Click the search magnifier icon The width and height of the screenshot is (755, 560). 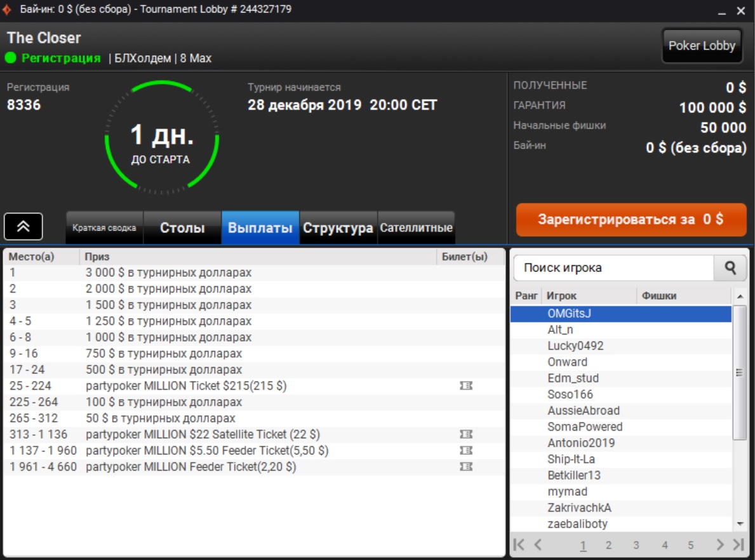click(730, 268)
